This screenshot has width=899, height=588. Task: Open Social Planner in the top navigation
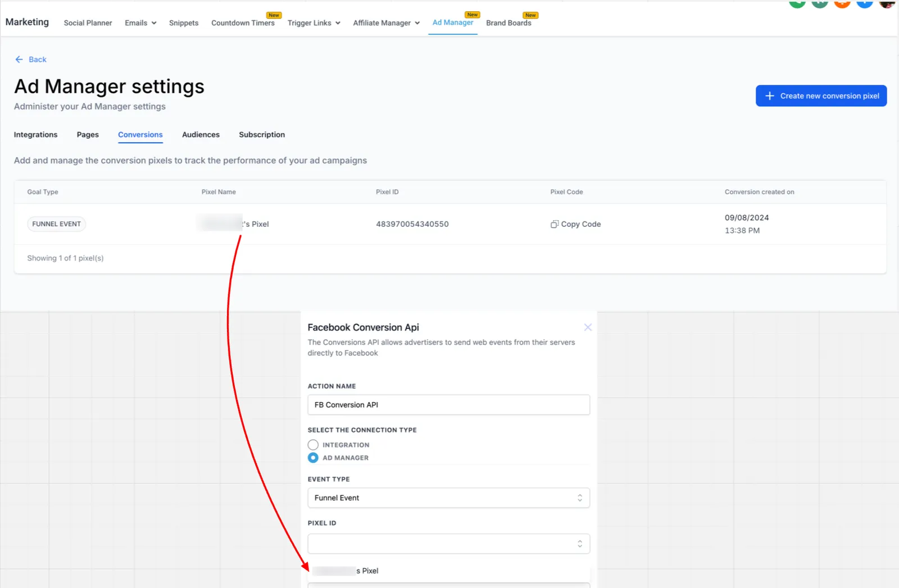tap(88, 23)
